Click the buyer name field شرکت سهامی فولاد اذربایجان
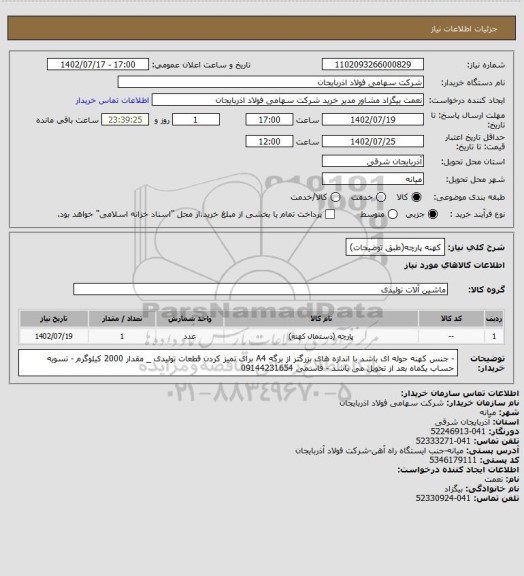This screenshot has height=576, width=524. [270, 82]
